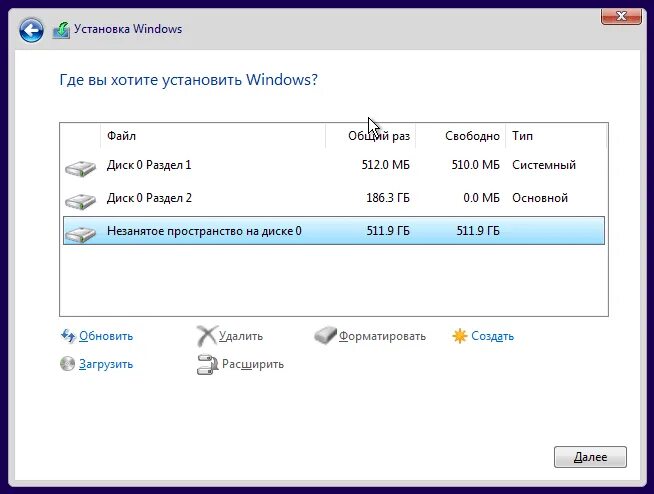Sort by the Тип column header
The width and height of the screenshot is (654, 494).
[556, 136]
